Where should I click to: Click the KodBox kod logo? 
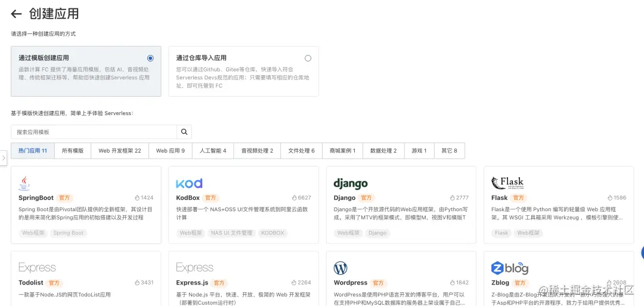point(189,183)
